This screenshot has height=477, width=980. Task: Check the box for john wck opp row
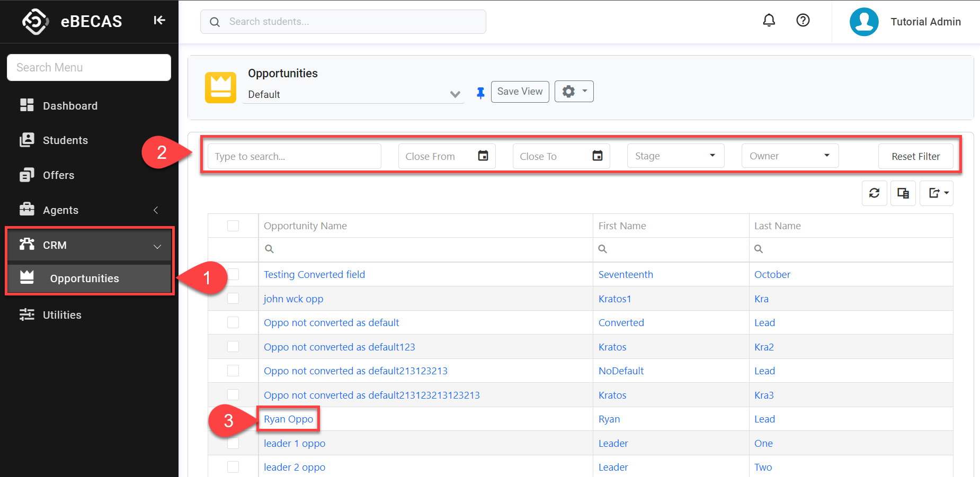(233, 299)
